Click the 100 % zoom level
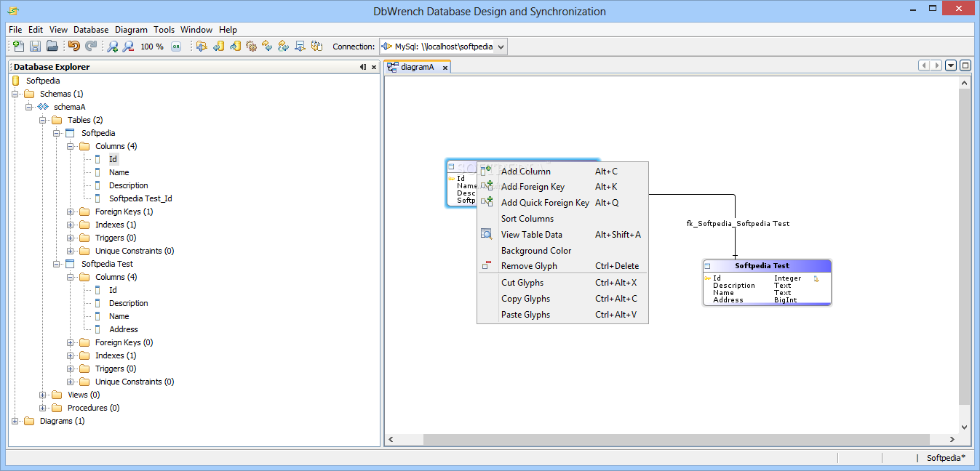Screen dimensions: 980x471 [152, 47]
